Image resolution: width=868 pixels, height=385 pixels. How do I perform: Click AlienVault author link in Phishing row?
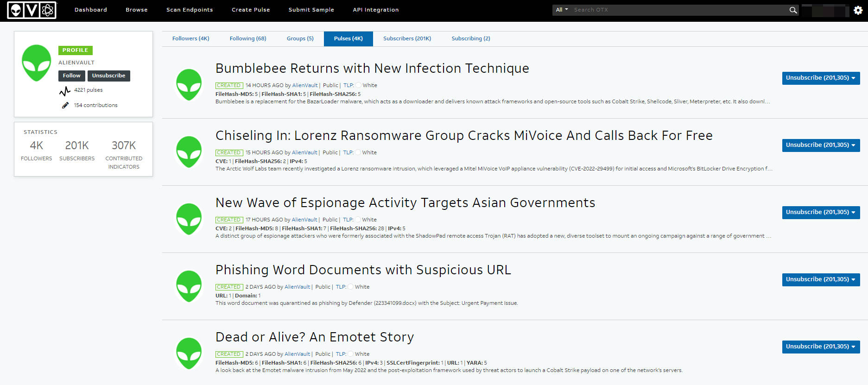click(297, 287)
